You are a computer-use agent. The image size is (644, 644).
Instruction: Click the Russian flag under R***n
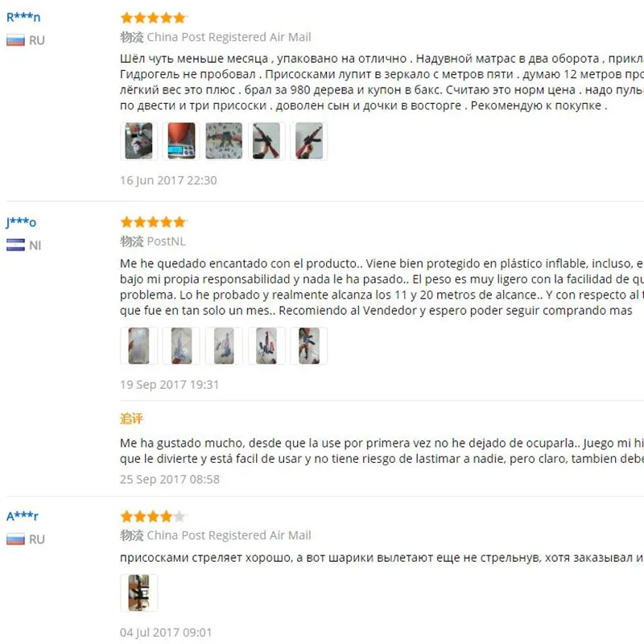[15, 41]
